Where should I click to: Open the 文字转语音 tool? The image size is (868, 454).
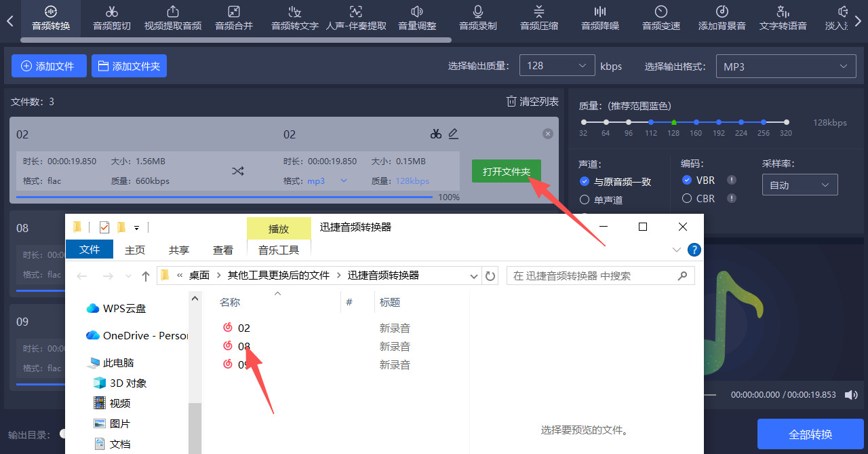pos(783,18)
